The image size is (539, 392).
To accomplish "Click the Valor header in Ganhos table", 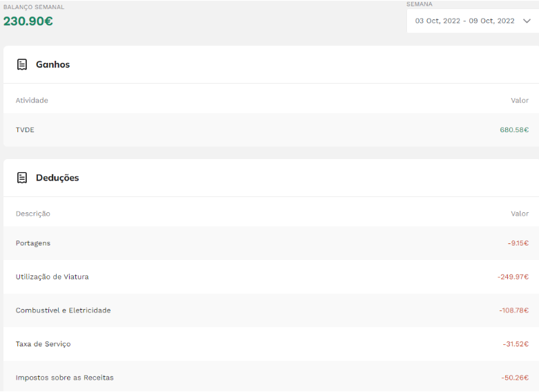I will coord(520,100).
